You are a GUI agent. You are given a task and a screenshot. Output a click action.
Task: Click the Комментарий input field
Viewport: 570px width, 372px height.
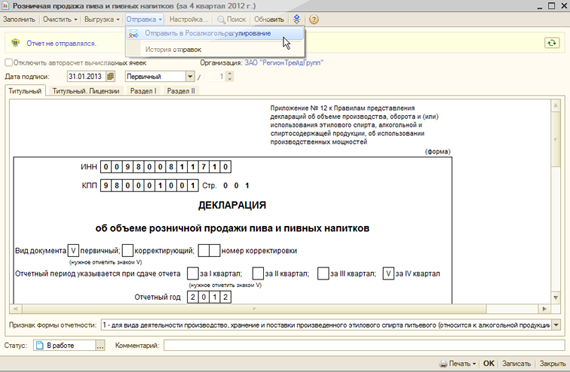click(364, 345)
